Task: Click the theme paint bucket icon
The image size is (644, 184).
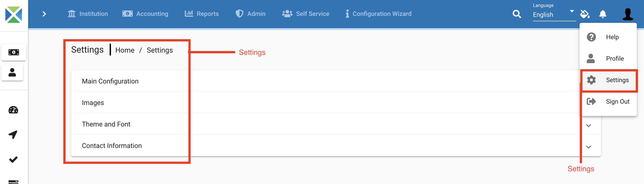Action: coord(585,14)
